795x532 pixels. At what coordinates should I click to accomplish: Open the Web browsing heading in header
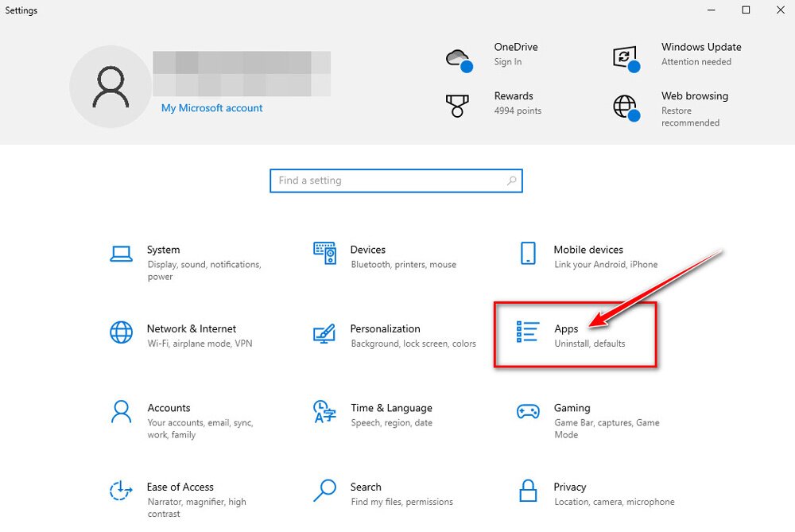coord(695,96)
